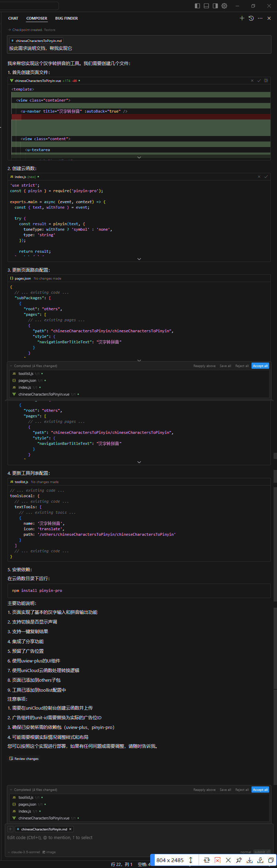Cancel the screenshot with the X tool
Image resolution: width=277 pixels, height=868 pixels.
coord(228,860)
